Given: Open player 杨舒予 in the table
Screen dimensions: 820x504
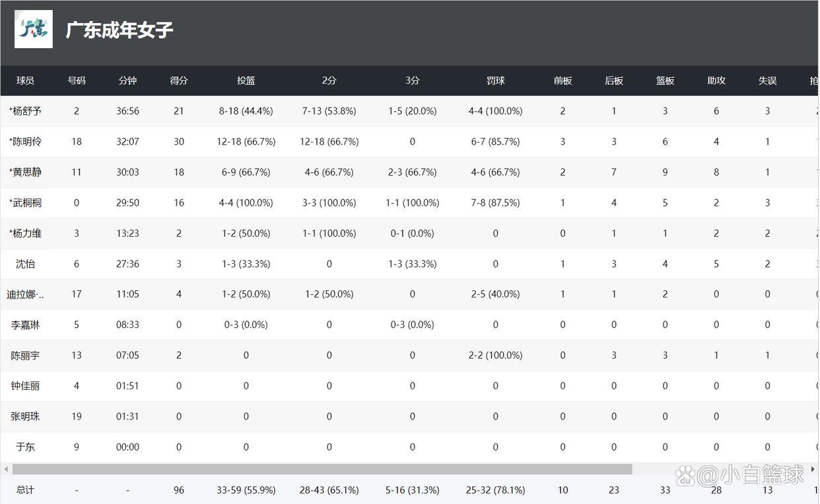Looking at the screenshot, I should [x=25, y=111].
